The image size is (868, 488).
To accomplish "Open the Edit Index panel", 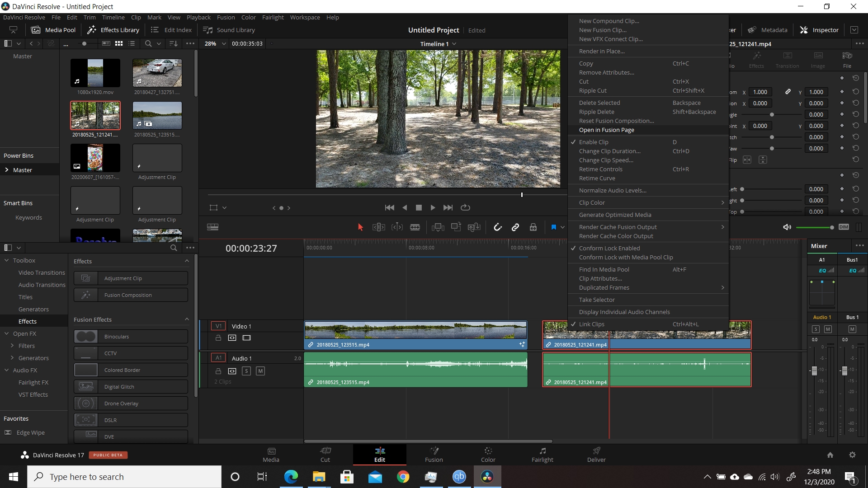I will click(x=171, y=30).
